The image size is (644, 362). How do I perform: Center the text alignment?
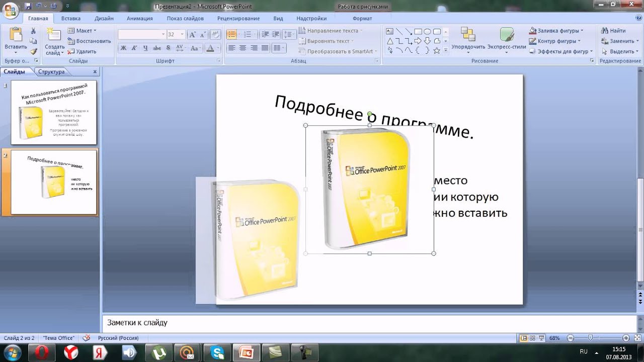tap(243, 48)
